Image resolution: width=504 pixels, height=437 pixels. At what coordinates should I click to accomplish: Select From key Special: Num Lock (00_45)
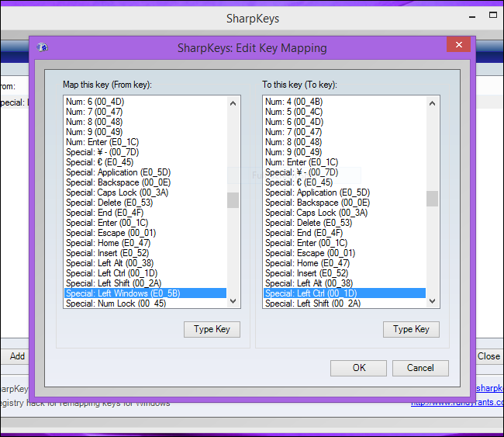click(x=145, y=303)
